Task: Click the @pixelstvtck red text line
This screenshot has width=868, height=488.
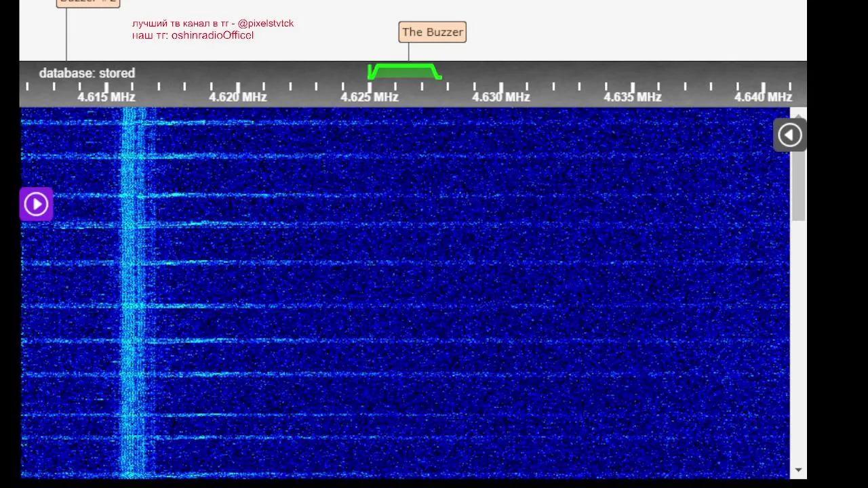Action: [x=213, y=23]
